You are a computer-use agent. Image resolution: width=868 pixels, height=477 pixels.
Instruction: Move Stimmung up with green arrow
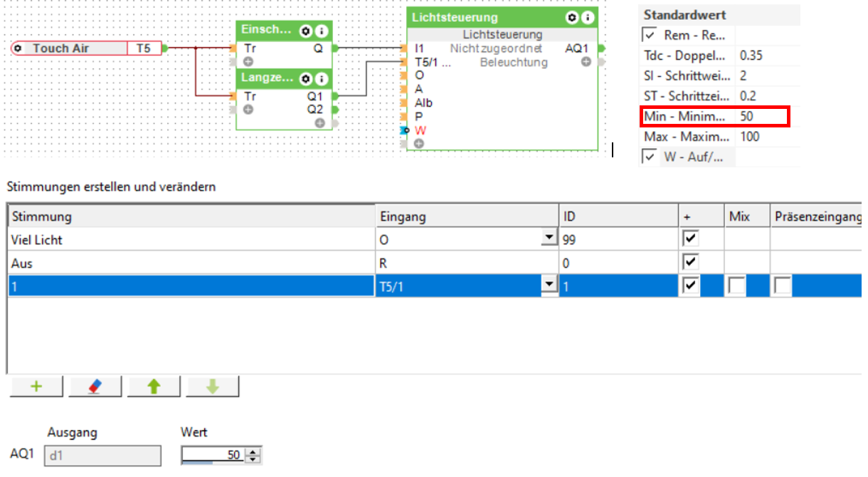click(154, 386)
